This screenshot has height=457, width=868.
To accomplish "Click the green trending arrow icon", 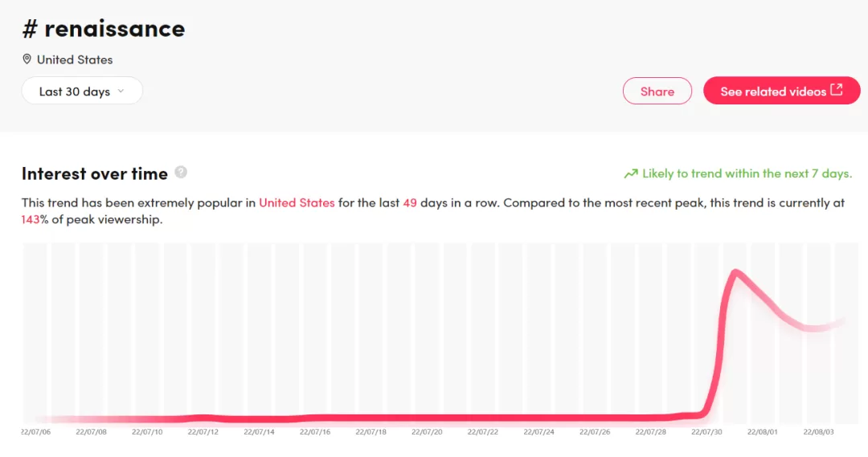I will [x=631, y=173].
